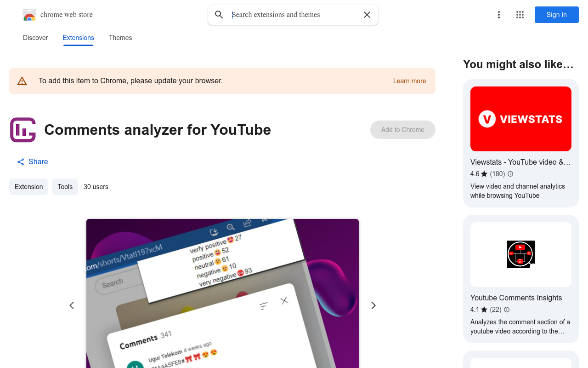Click the Youtube Comments Insights description text

pos(520,327)
